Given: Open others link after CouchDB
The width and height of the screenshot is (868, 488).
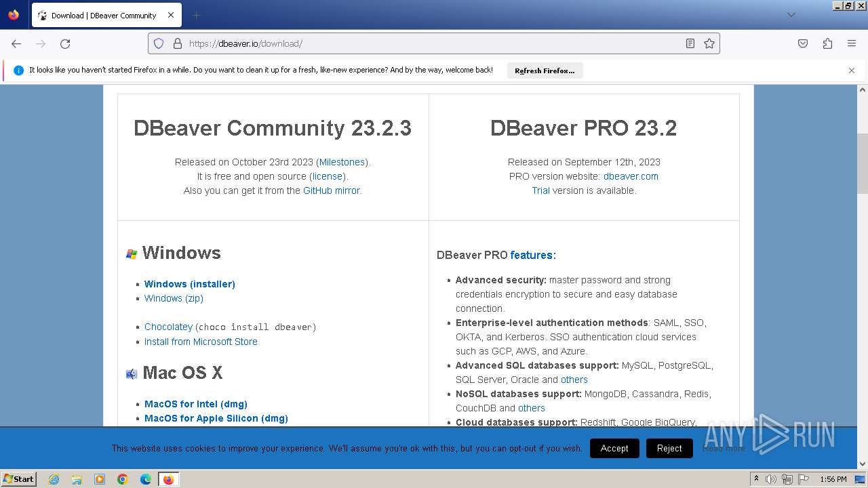Looking at the screenshot, I should (532, 408).
